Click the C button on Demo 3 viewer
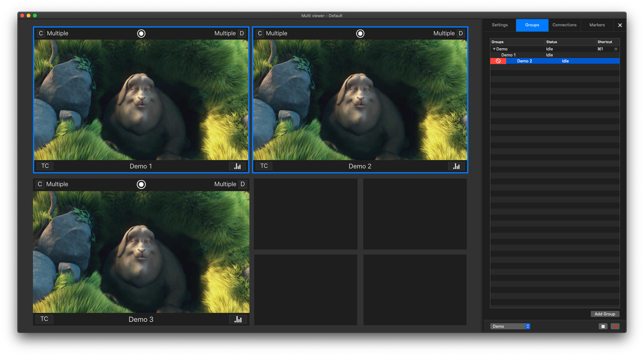This screenshot has width=644, height=356. coord(40,184)
